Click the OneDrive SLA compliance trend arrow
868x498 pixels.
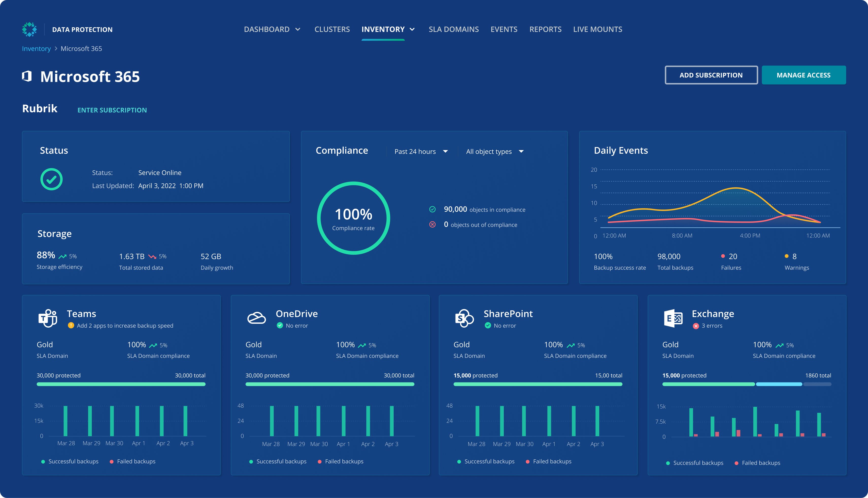[362, 345]
